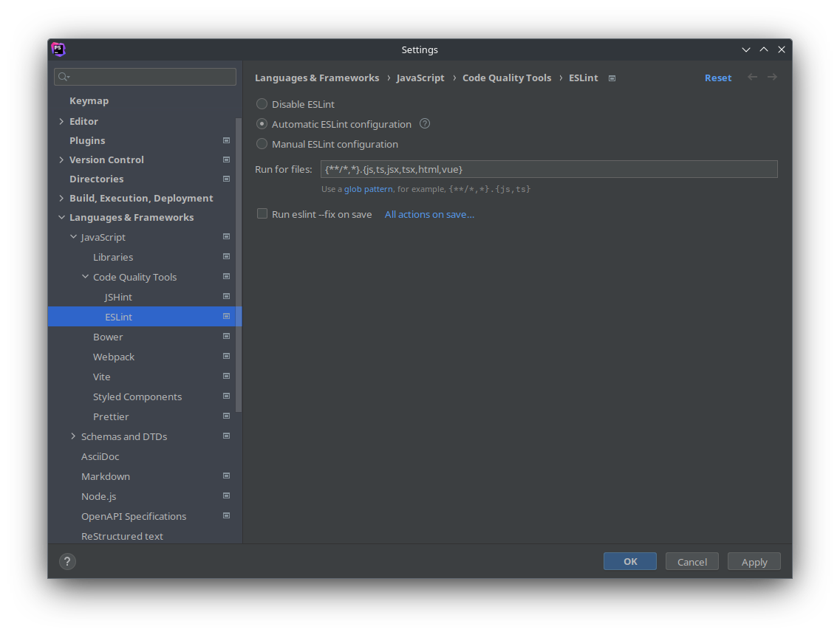Image resolution: width=840 pixels, height=635 pixels.
Task: Click the project settings icon on Bower row
Action: pyautogui.click(x=226, y=336)
